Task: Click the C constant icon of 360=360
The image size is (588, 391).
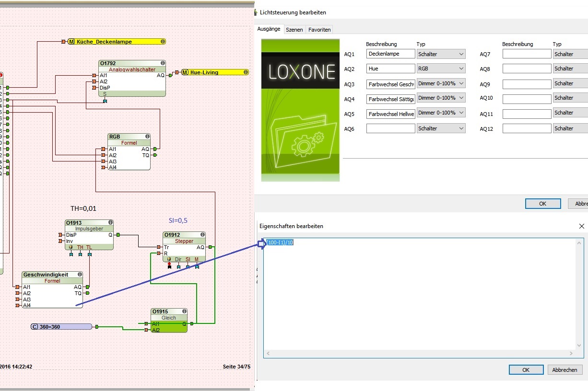Action: (35, 327)
